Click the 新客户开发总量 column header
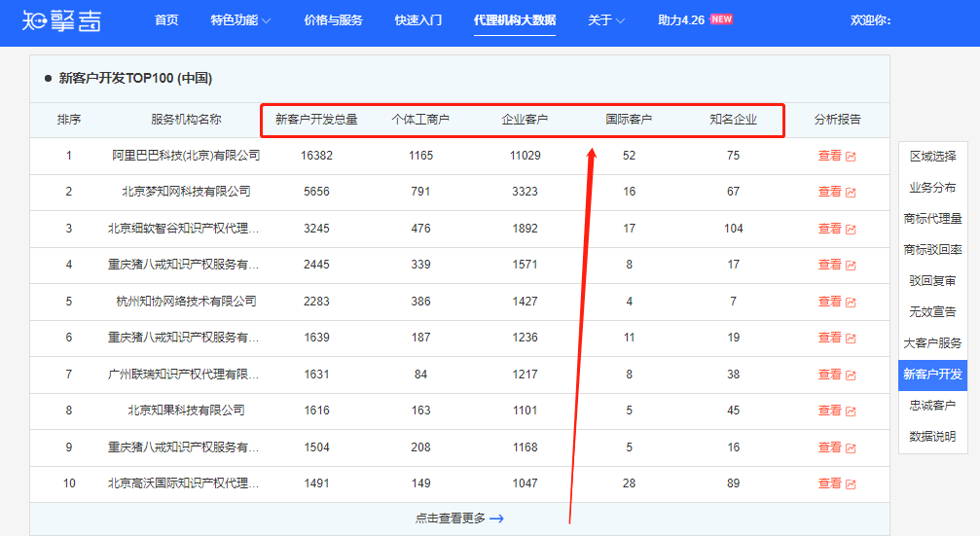 [317, 120]
